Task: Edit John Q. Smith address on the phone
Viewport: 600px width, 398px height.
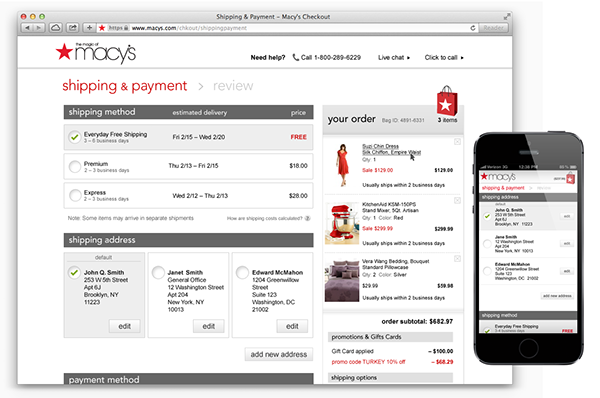Action: click(x=567, y=216)
